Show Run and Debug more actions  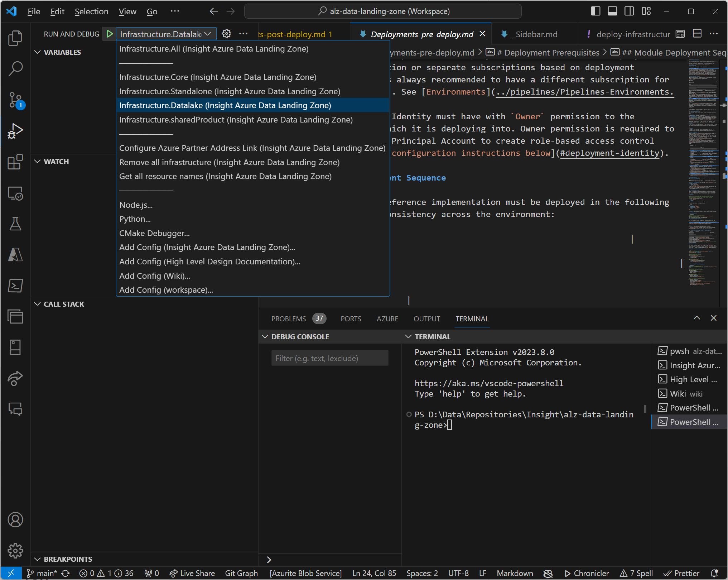pos(244,34)
